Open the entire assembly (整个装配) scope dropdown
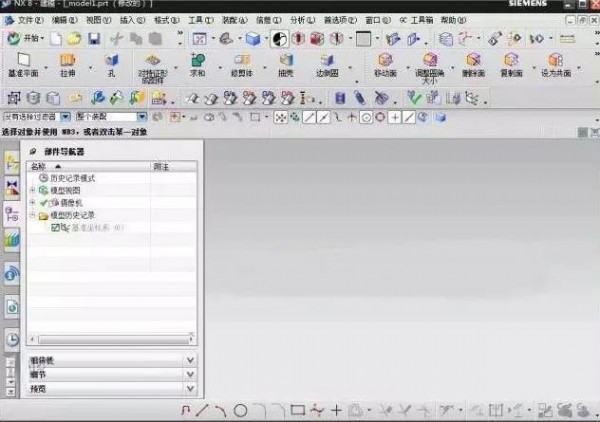Screen dimensions: 600x422 [142, 117]
